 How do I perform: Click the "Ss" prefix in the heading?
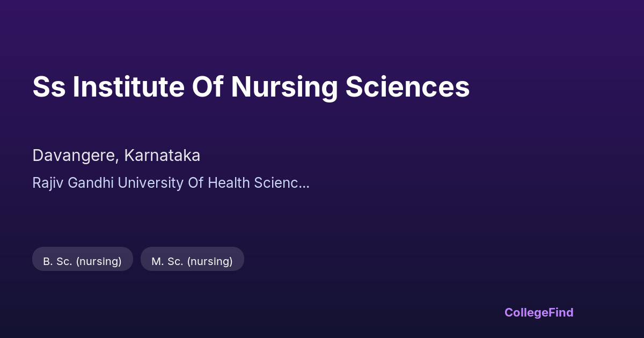pos(49,87)
